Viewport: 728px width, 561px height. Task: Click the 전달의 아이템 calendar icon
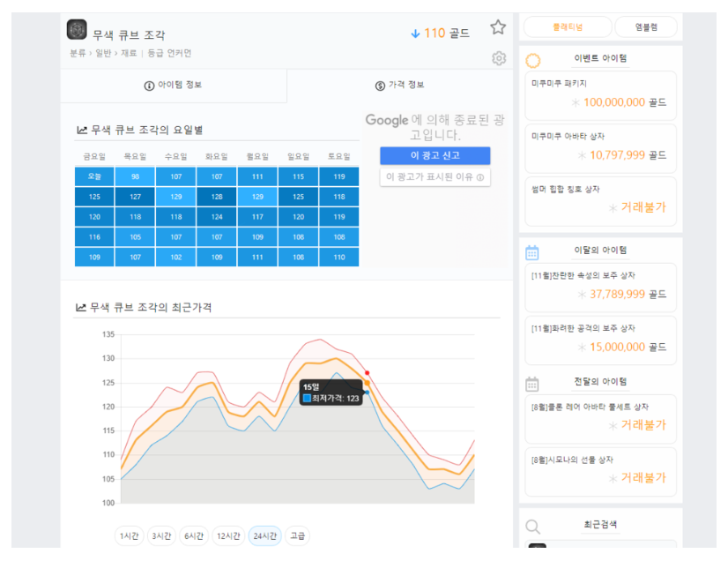532,384
